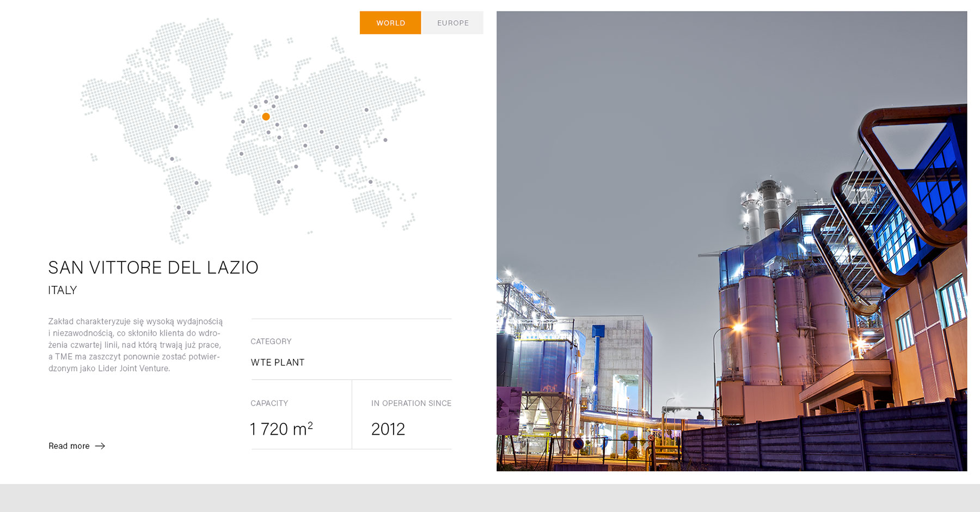Select the map marker in eastern North America

176,127
